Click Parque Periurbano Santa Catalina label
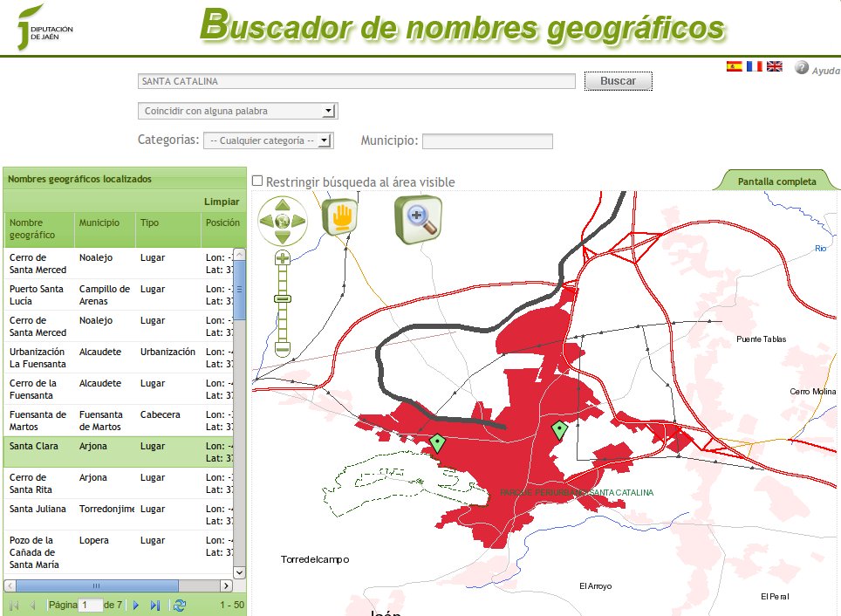The image size is (841, 616). pyautogui.click(x=577, y=493)
